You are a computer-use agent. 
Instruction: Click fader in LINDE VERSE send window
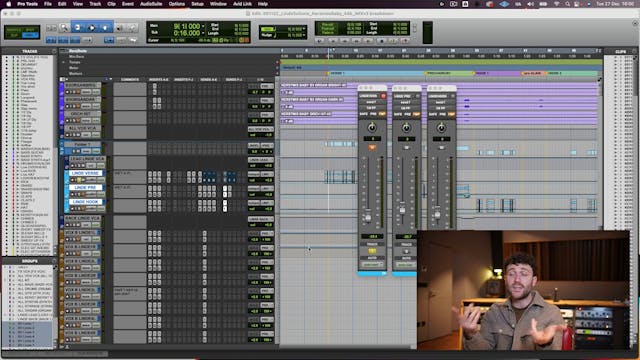(x=368, y=217)
